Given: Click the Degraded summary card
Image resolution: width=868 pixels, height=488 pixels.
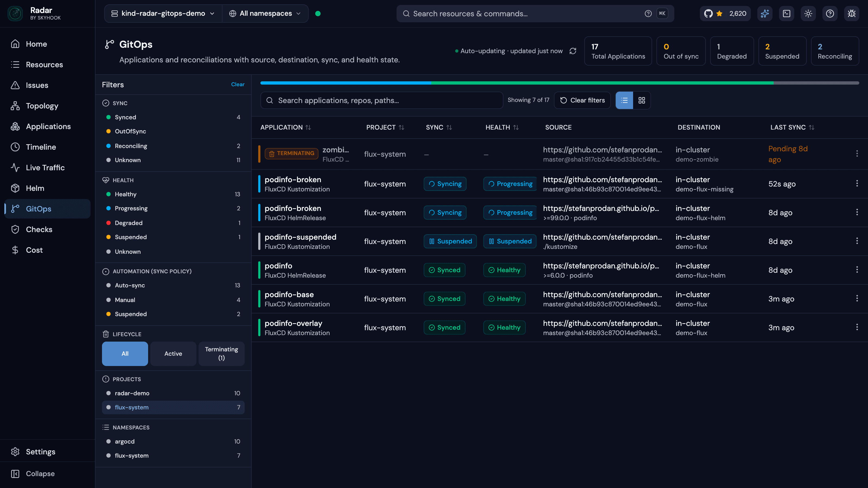Looking at the screenshot, I should tap(732, 51).
